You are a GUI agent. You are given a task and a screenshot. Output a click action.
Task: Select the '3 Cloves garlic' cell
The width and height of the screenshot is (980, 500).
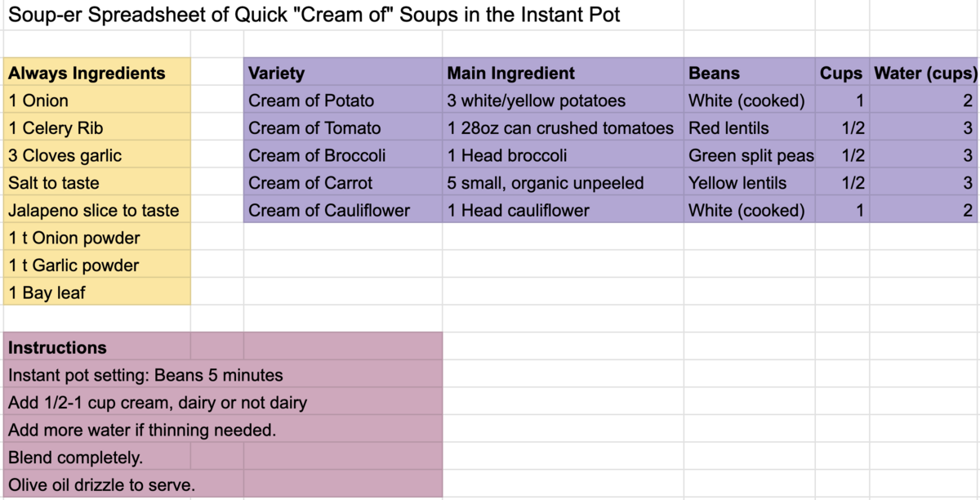(x=97, y=155)
